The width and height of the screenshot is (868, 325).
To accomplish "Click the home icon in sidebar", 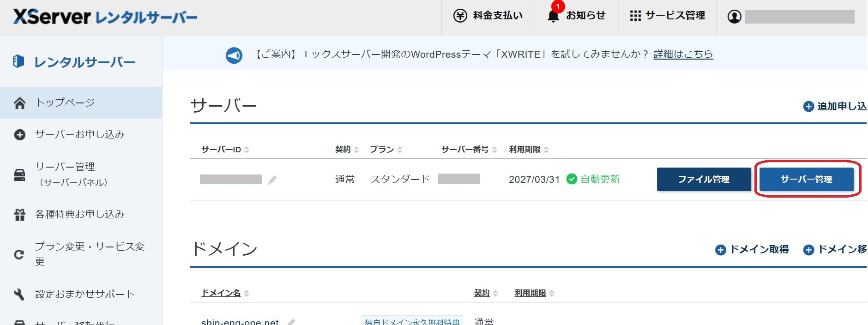I will pyautogui.click(x=19, y=102).
